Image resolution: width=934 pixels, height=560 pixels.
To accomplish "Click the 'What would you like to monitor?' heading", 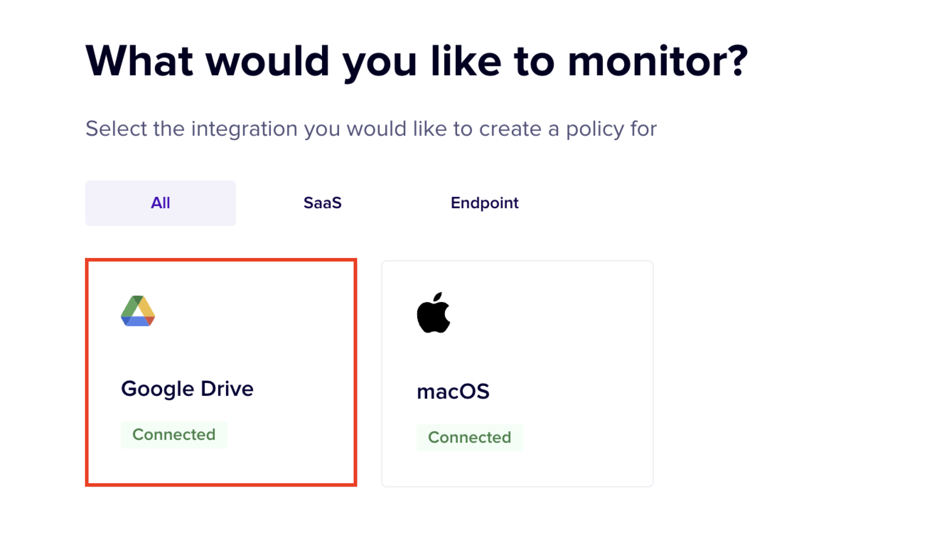I will pos(416,61).
